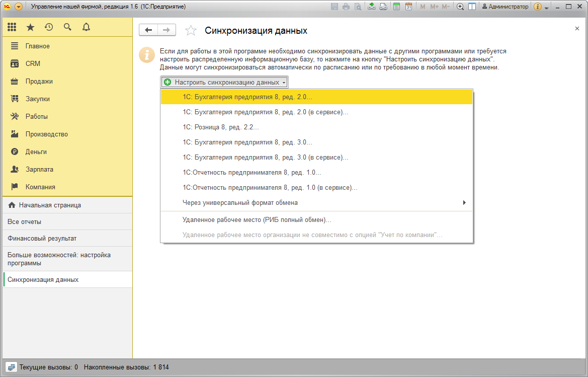Click the zoom magnifier icon in title bar
Screen dimensions: 588x377
[460, 7]
